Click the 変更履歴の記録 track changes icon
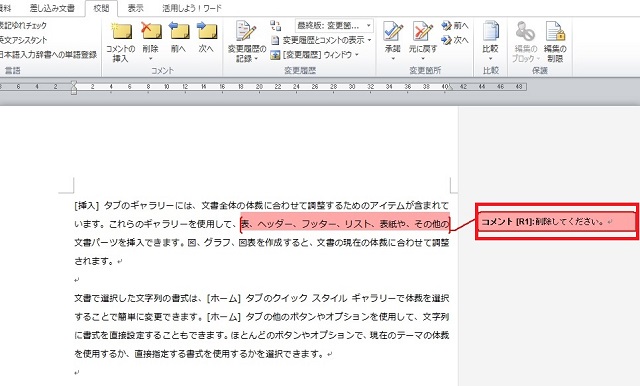This screenshot has height=386, width=640. [x=246, y=32]
